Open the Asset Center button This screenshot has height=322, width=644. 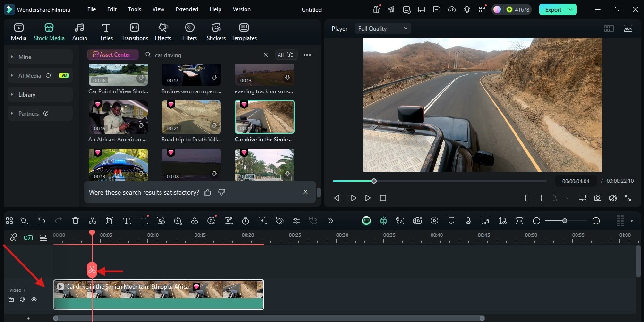click(112, 55)
